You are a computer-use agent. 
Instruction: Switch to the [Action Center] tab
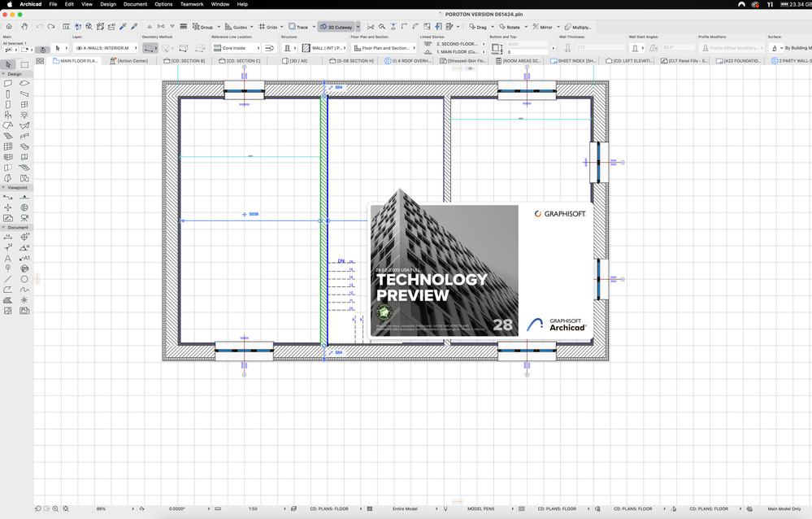point(128,61)
